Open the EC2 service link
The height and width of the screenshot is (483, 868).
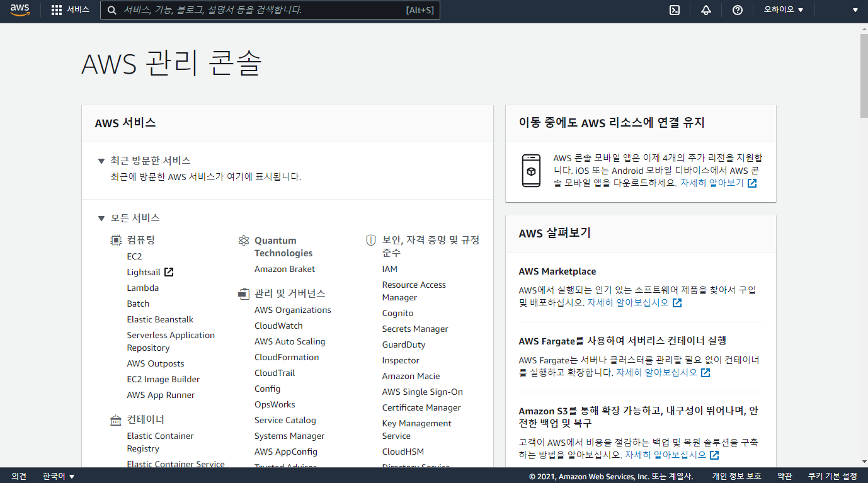click(134, 256)
